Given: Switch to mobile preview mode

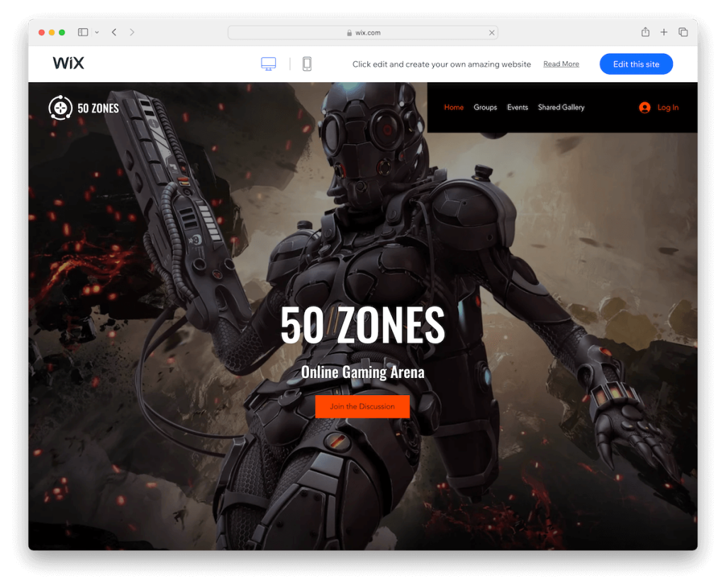Looking at the screenshot, I should point(306,64).
